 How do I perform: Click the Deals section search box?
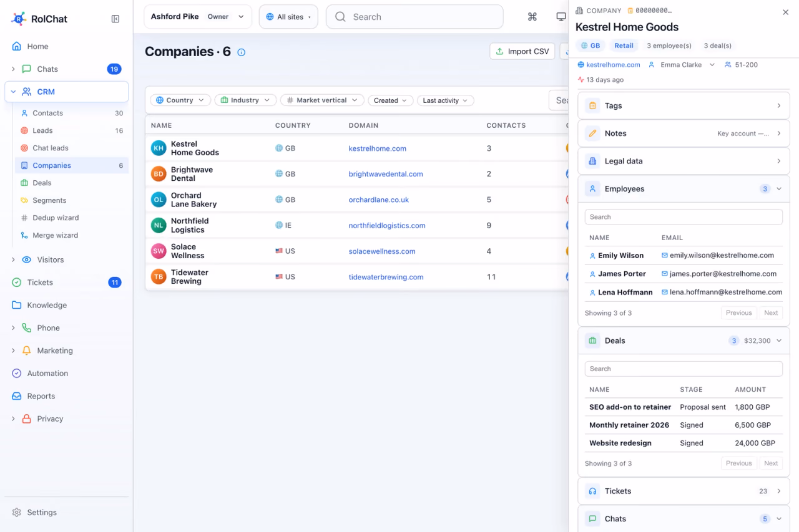click(x=684, y=369)
